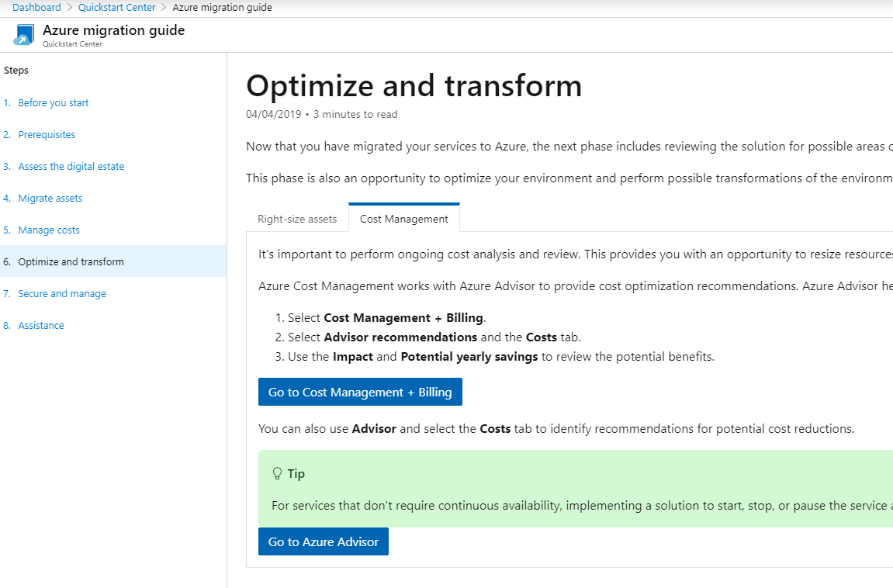Image resolution: width=893 pixels, height=588 pixels.
Task: Open step 7 Secure and manage
Action: pyautogui.click(x=62, y=294)
